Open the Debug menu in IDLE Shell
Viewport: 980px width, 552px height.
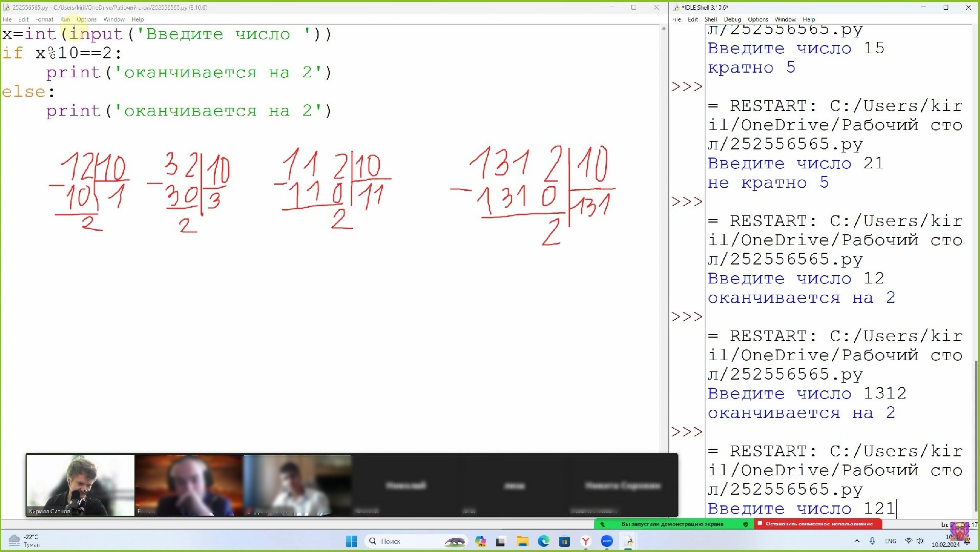point(732,19)
